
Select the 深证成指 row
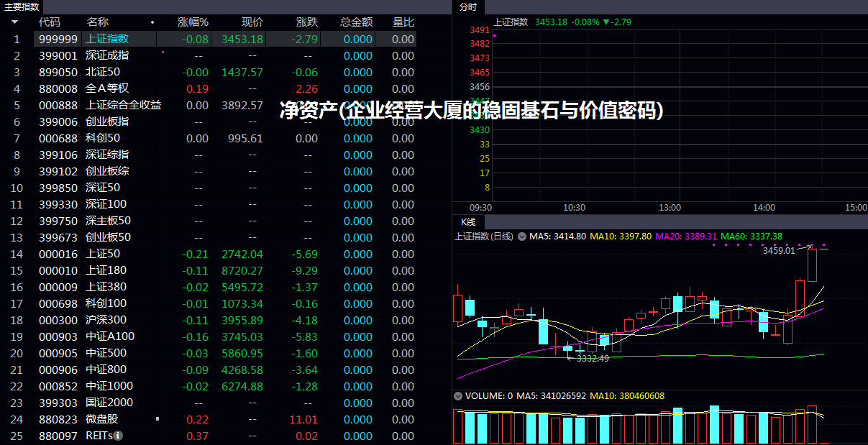click(209, 55)
